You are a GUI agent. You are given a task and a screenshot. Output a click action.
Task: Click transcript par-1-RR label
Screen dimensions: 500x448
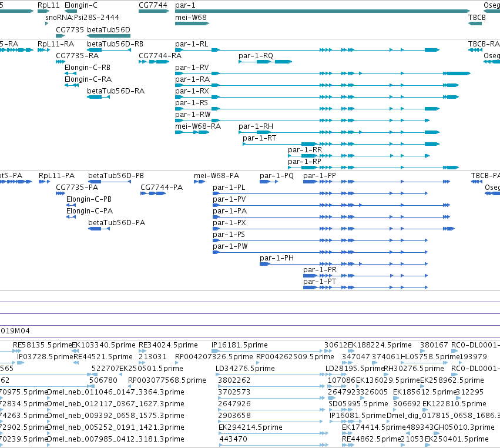pos(305,150)
